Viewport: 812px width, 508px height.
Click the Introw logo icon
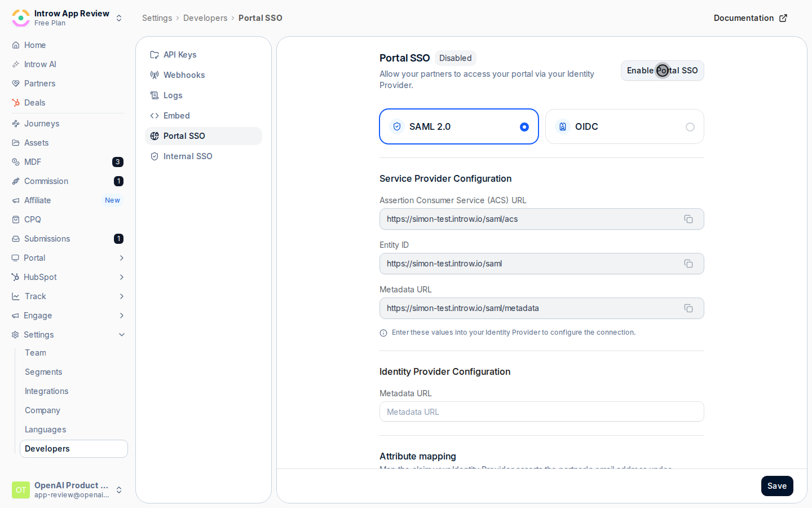click(21, 18)
